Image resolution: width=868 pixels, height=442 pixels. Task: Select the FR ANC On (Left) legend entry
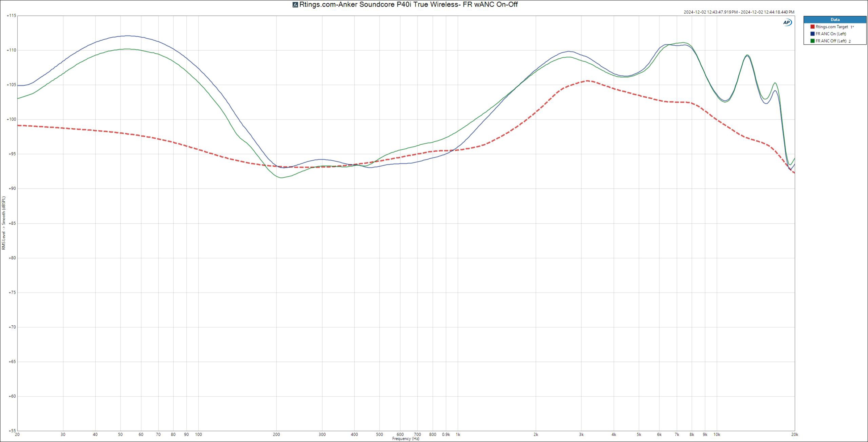tap(831, 34)
